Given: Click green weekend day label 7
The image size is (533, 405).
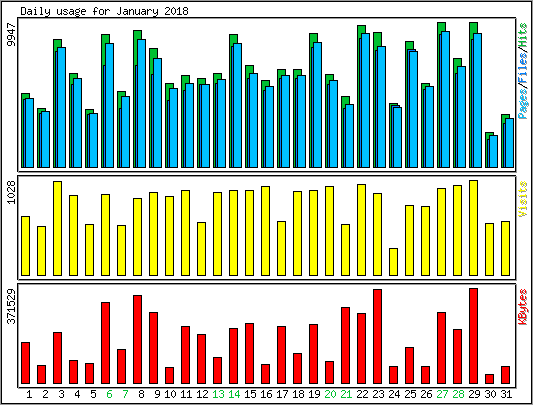Looking at the screenshot, I should pyautogui.click(x=125, y=394).
